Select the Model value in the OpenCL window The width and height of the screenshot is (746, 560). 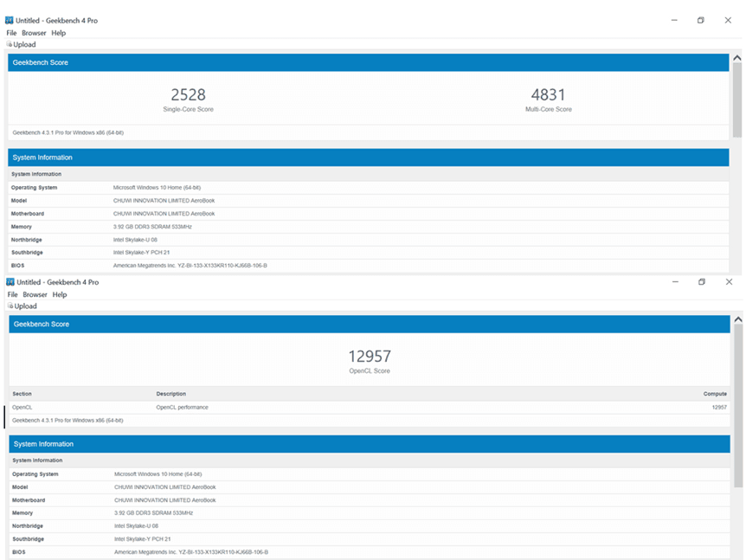(165, 487)
